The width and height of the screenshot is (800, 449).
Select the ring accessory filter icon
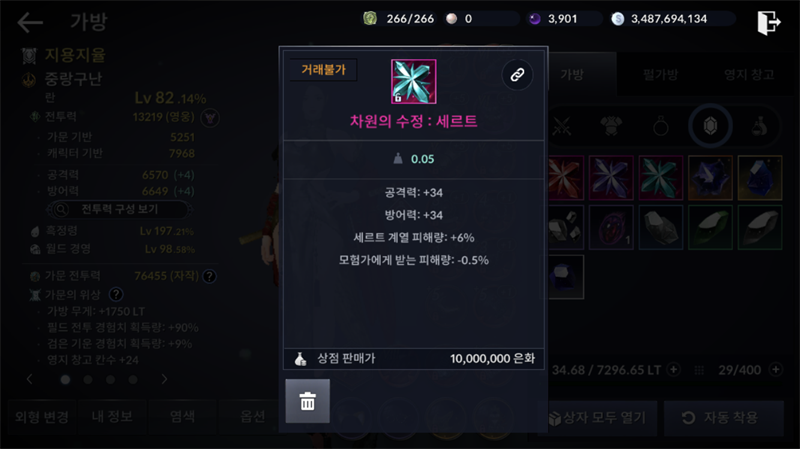(661, 126)
